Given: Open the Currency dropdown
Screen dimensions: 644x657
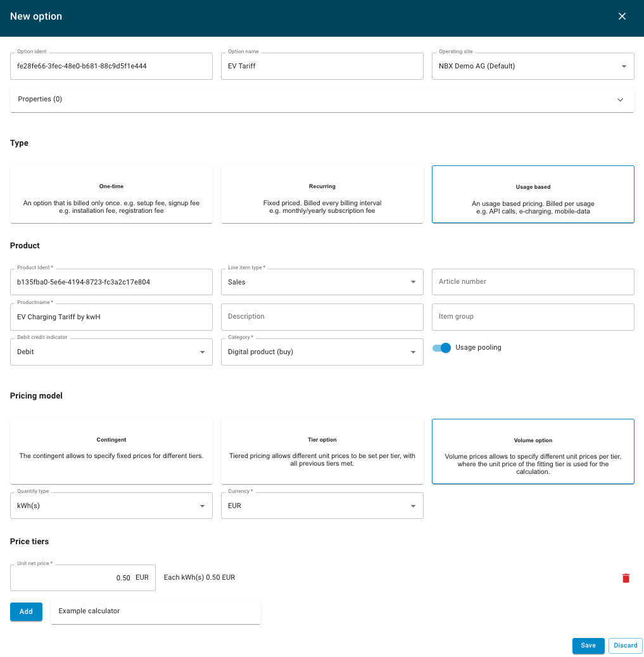Looking at the screenshot, I should click(322, 506).
